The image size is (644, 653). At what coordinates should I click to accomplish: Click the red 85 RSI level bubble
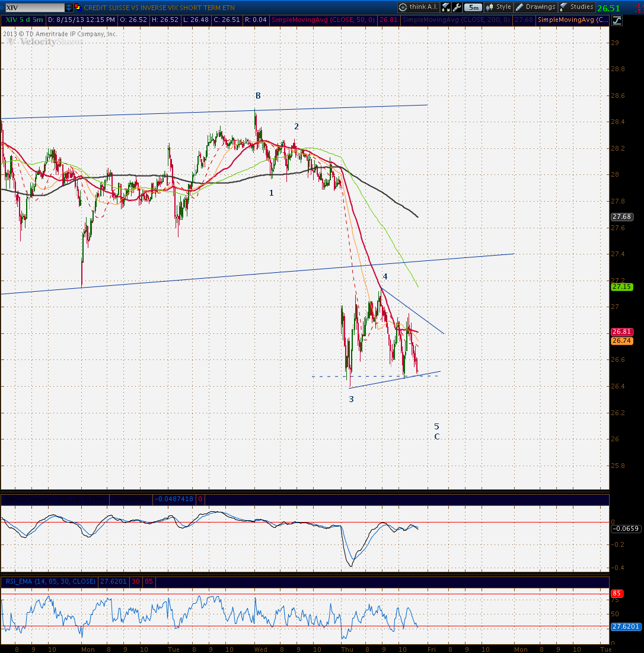point(617,594)
